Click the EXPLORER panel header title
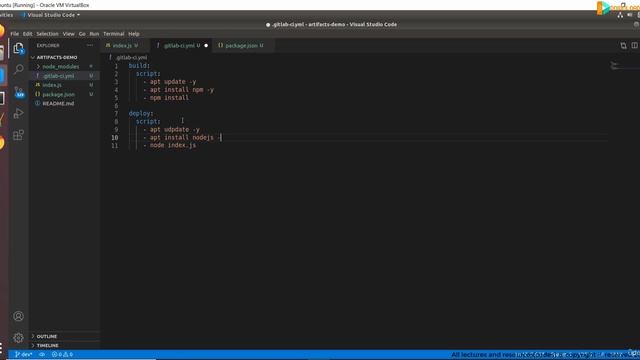 tap(48, 45)
